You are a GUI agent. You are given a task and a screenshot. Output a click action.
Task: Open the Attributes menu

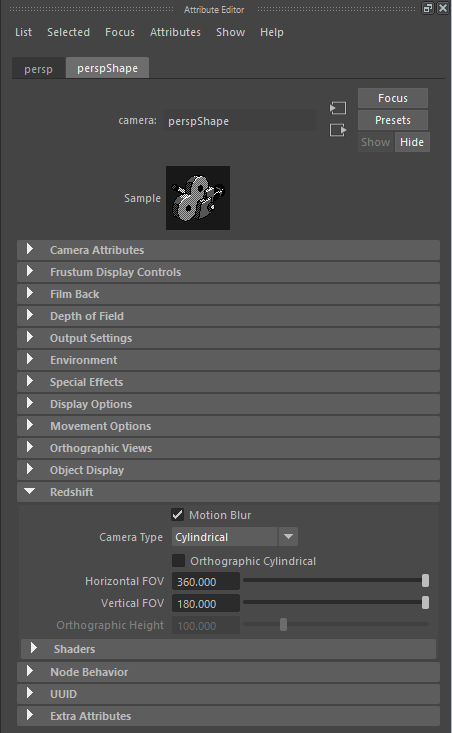click(x=175, y=32)
